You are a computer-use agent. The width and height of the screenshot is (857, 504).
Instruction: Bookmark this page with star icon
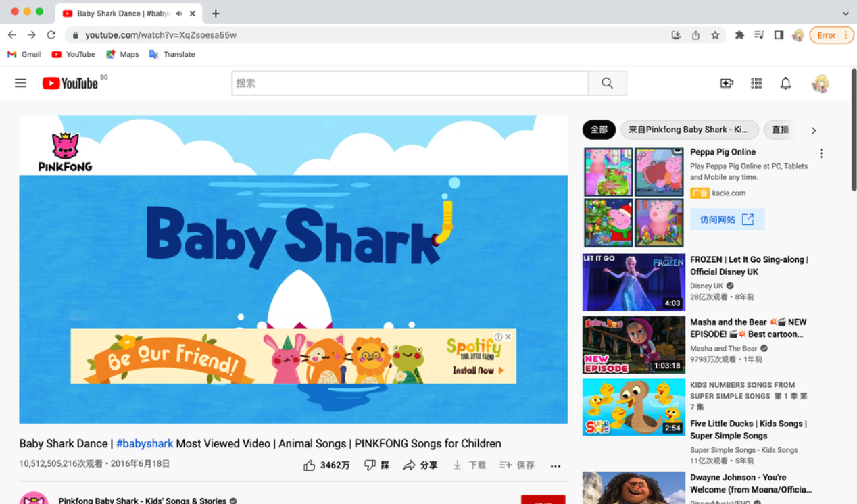[715, 35]
